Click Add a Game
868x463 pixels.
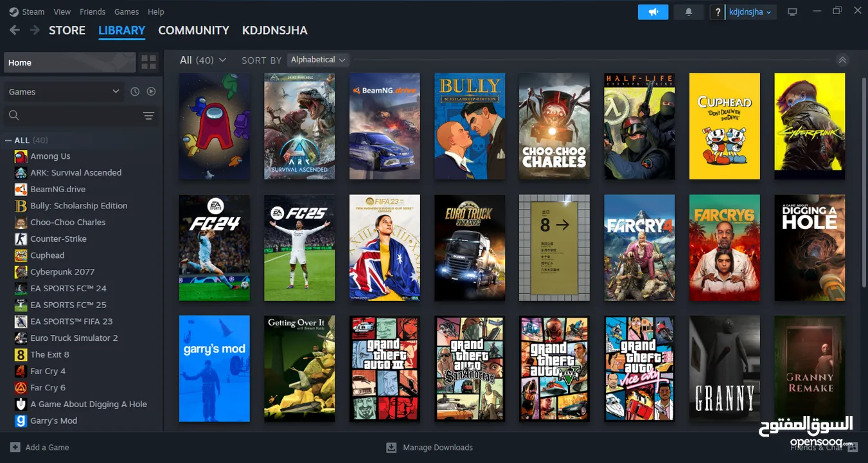[40, 448]
